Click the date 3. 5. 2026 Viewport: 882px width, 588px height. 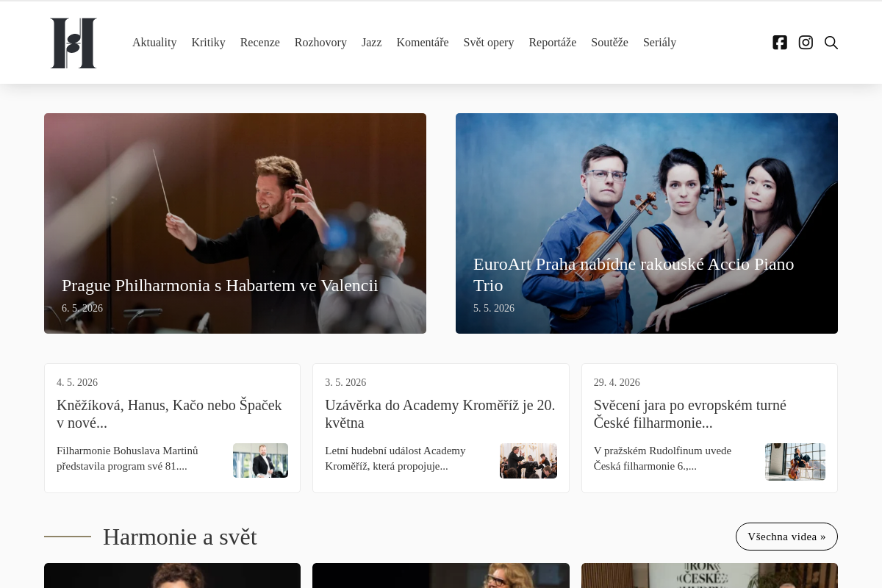coord(345,383)
